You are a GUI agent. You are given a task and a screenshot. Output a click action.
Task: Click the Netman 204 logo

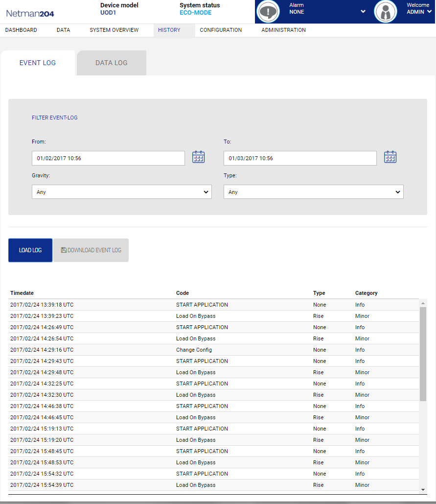point(30,13)
